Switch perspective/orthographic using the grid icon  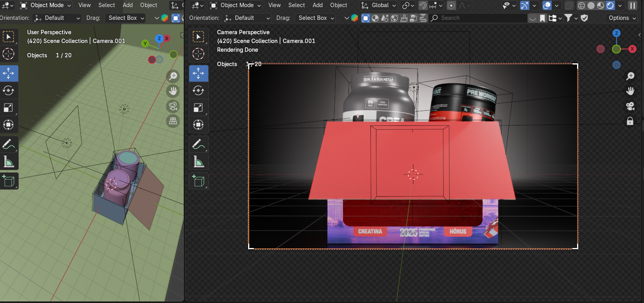[x=173, y=121]
